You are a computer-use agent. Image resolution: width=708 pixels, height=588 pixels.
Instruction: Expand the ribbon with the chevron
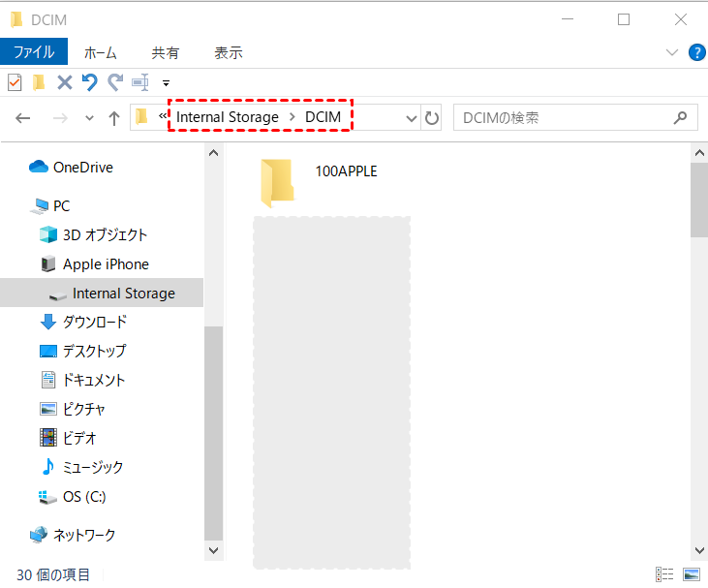tap(672, 52)
